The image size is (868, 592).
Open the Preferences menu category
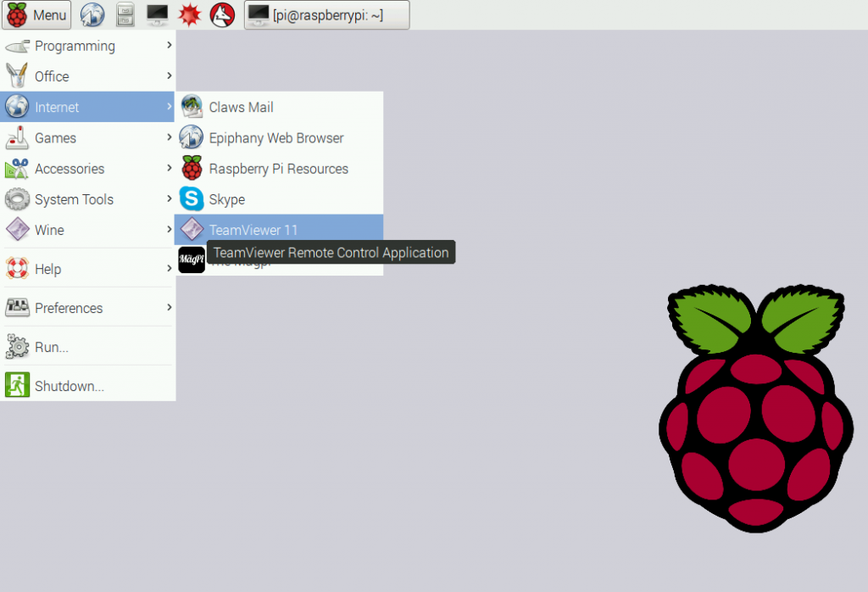pyautogui.click(x=87, y=308)
